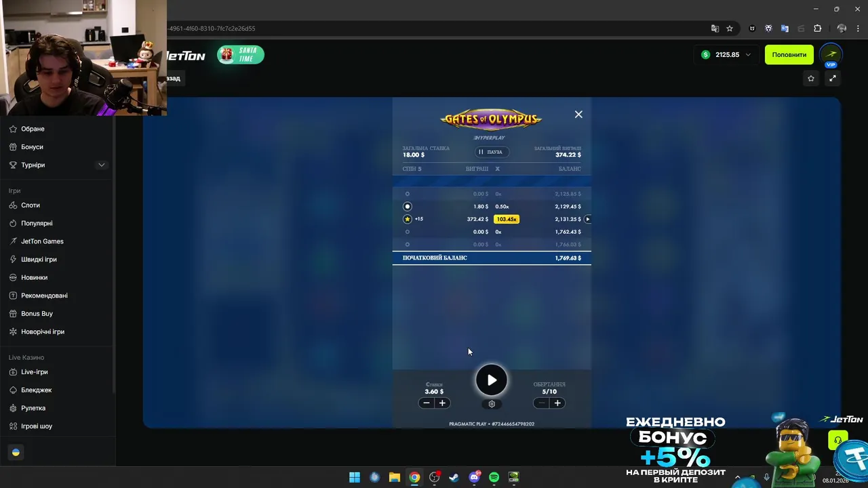Open Hyperplay settings gear under the play button
Viewport: 868px width, 488px height.
point(492,404)
